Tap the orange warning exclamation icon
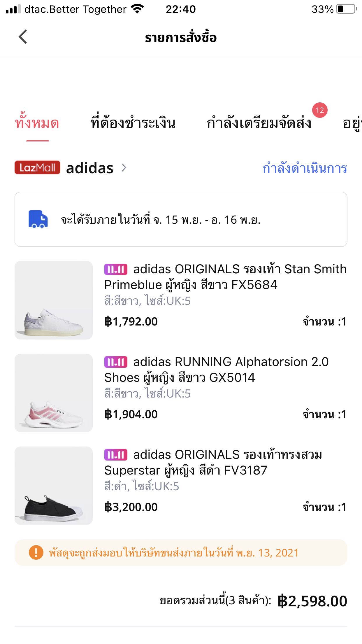 coord(36,552)
